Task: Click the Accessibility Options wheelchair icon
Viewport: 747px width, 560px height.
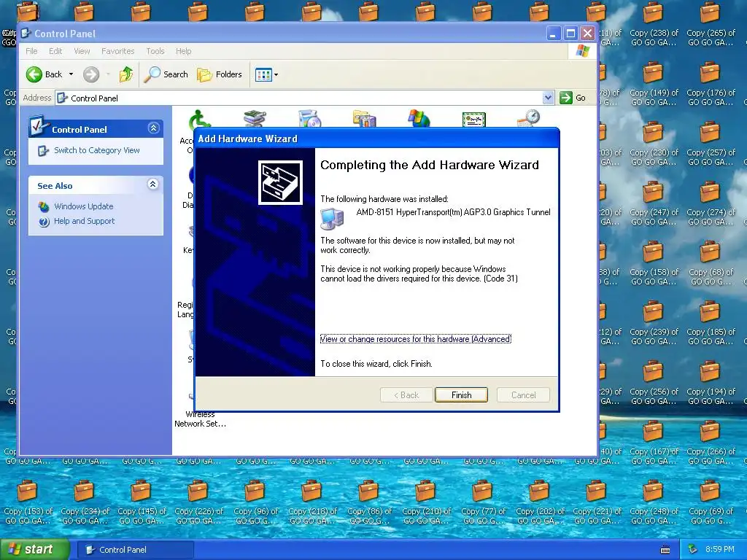Action: point(198,119)
